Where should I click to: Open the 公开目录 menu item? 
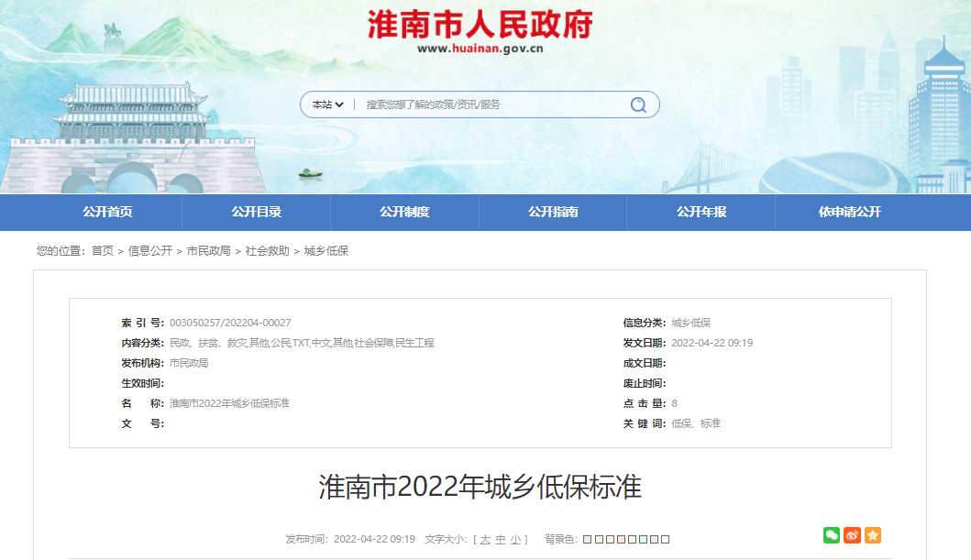(258, 212)
